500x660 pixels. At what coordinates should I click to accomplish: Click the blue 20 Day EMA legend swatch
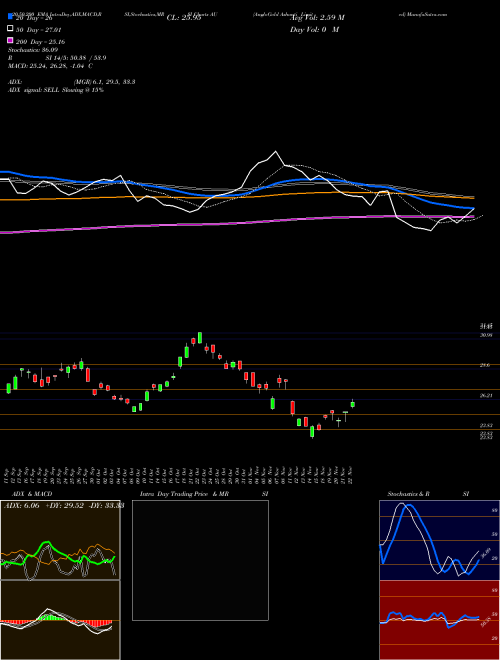(x=10, y=17)
